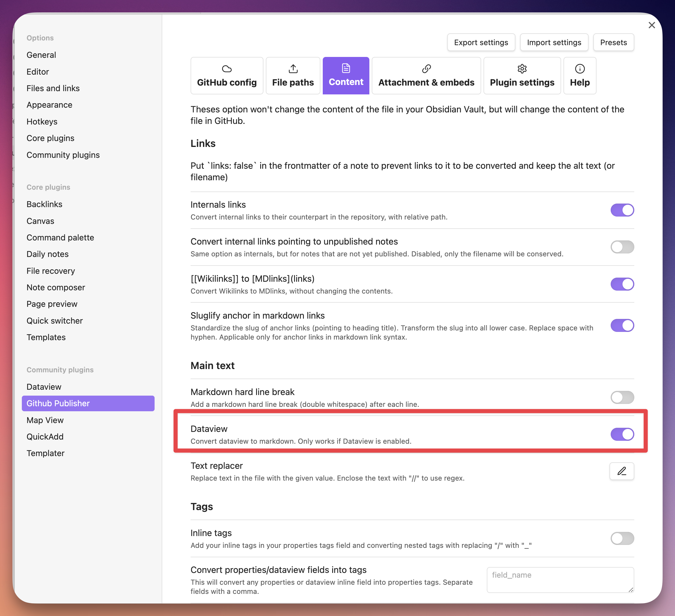Click the upload icon on File paths tab
675x616 pixels.
pos(293,69)
